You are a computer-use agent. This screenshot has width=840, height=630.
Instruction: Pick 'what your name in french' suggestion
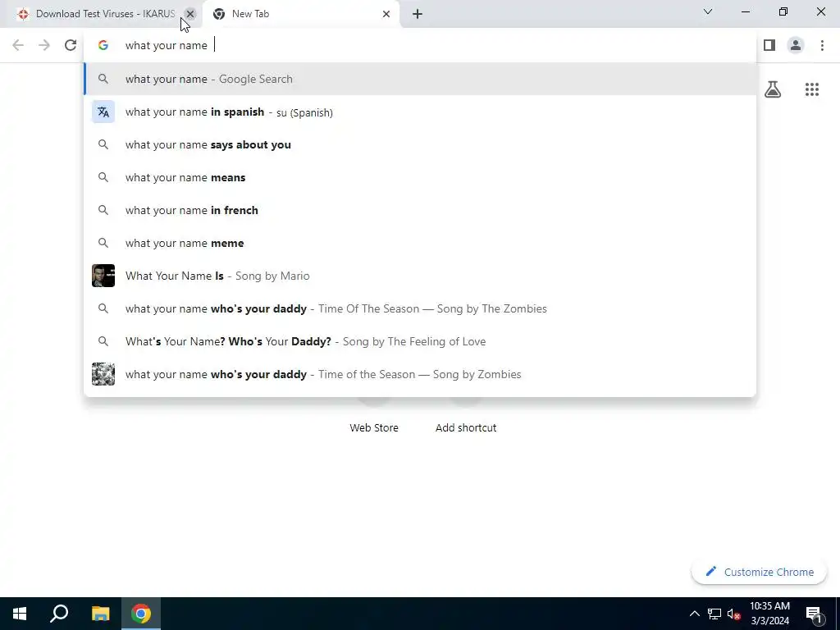click(x=420, y=210)
